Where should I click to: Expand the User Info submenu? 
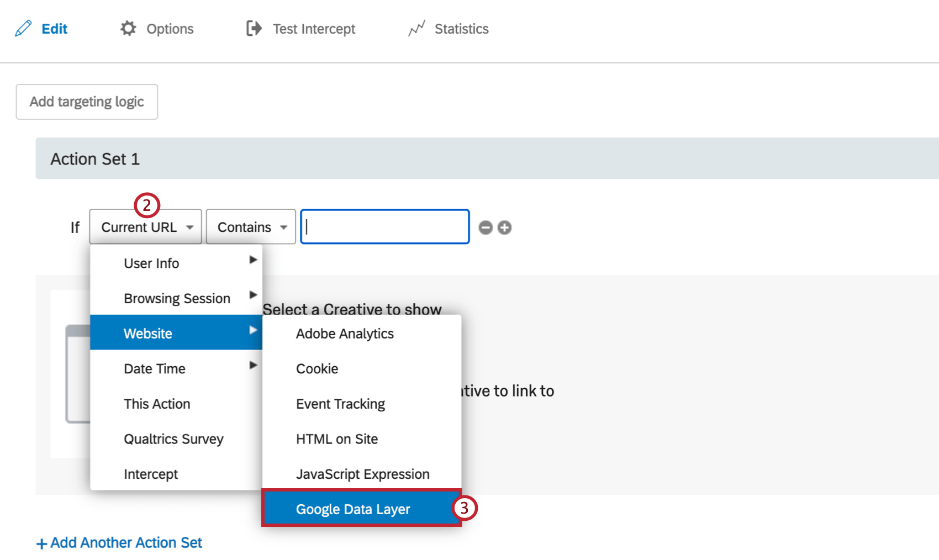point(151,263)
